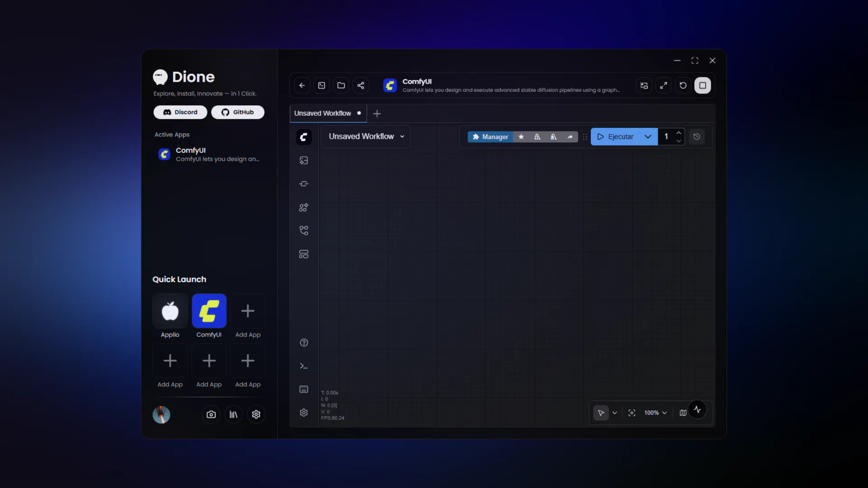
Task: Expand the Ejecutar run options arrow
Action: coord(648,137)
